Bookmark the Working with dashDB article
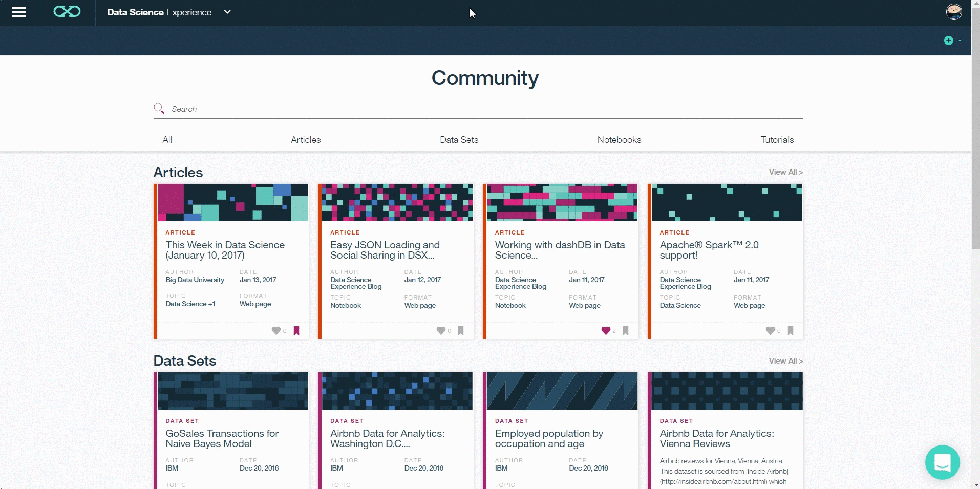Viewport: 980px width, 489px height. [626, 331]
